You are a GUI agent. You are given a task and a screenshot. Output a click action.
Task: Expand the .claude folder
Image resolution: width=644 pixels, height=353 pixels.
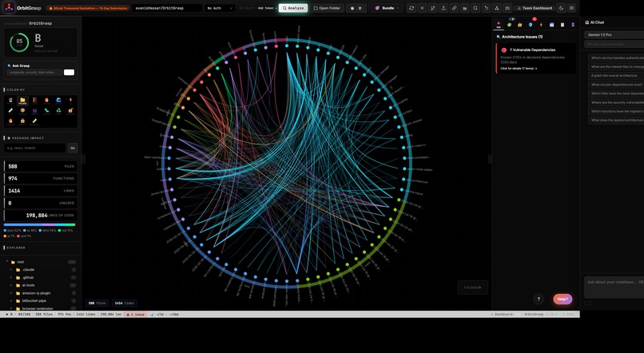click(11, 270)
